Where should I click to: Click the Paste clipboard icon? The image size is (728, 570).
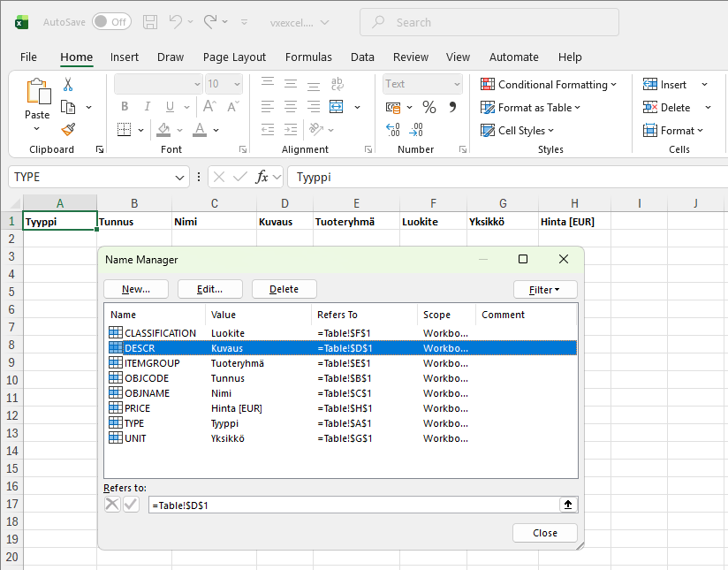(x=38, y=91)
